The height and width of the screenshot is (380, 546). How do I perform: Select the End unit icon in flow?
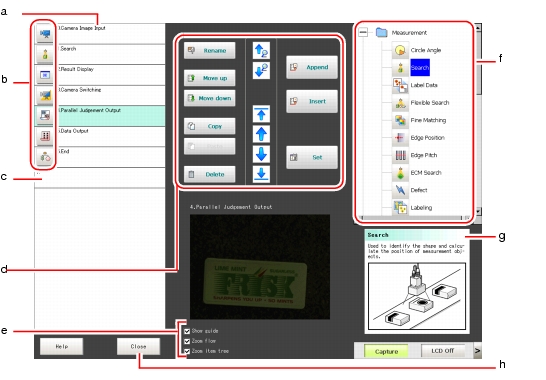tap(45, 156)
